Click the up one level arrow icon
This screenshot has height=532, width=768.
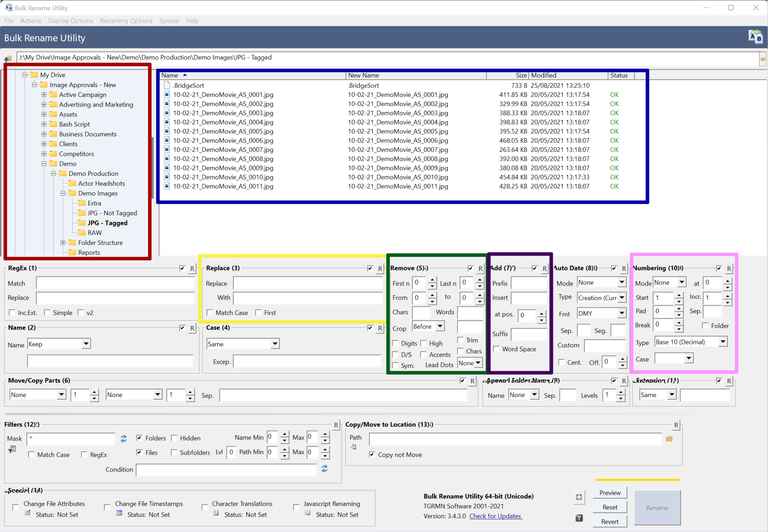click(x=7, y=58)
